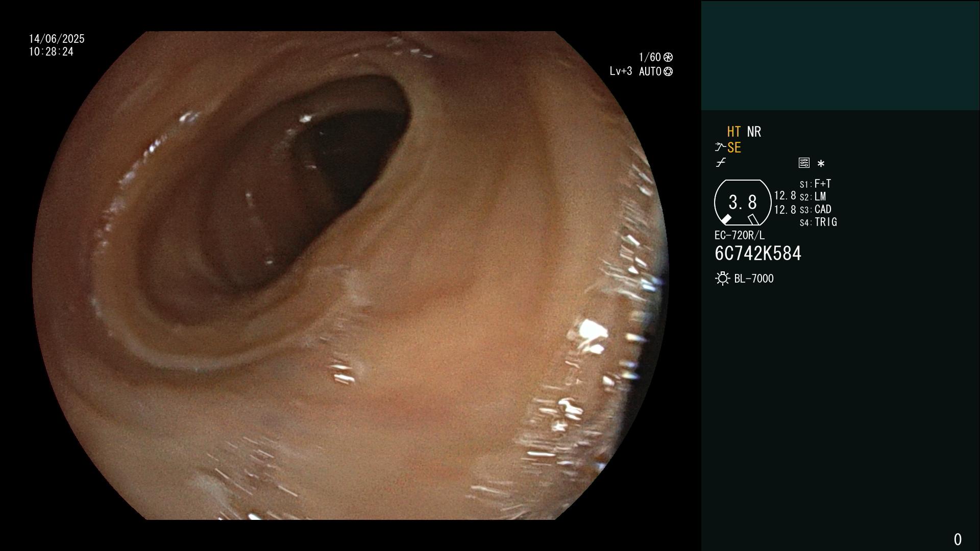Click the date 14/06/2025
The image size is (980, 551).
(57, 39)
